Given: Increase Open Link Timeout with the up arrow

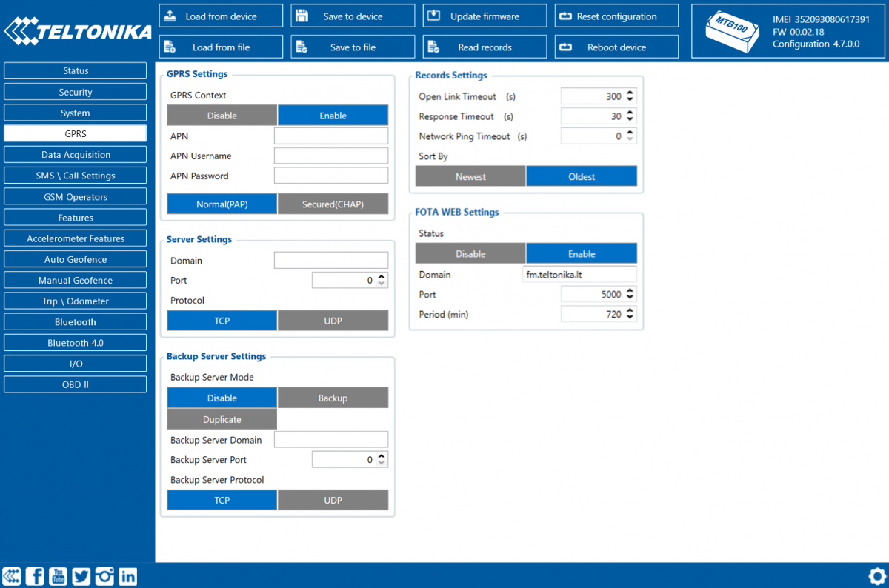Looking at the screenshot, I should click(629, 92).
